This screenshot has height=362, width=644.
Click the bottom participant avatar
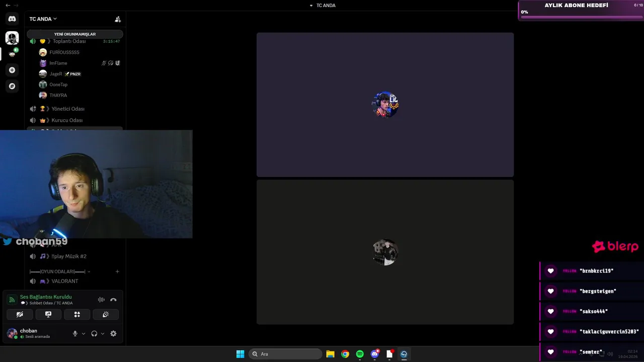pyautogui.click(x=385, y=252)
